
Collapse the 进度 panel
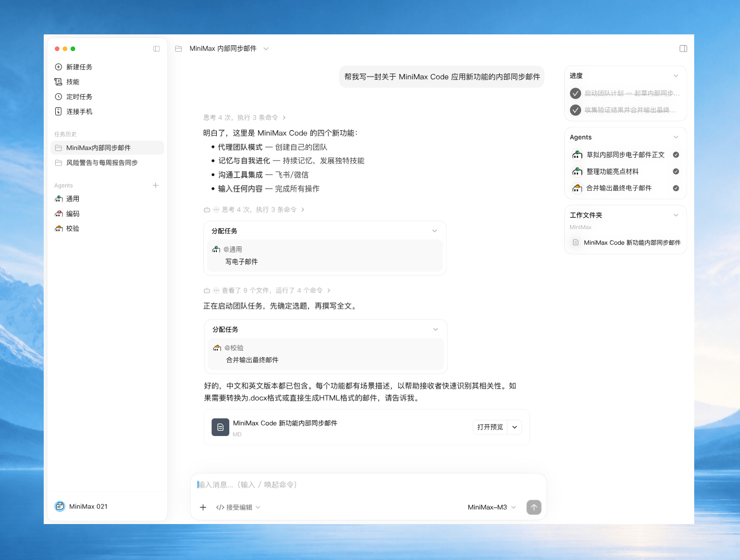coord(676,76)
